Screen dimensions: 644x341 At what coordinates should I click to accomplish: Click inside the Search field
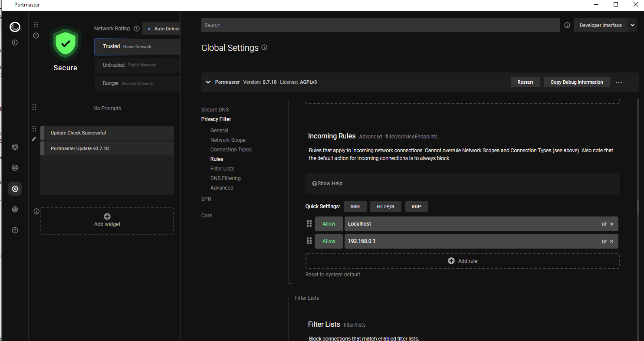point(380,25)
